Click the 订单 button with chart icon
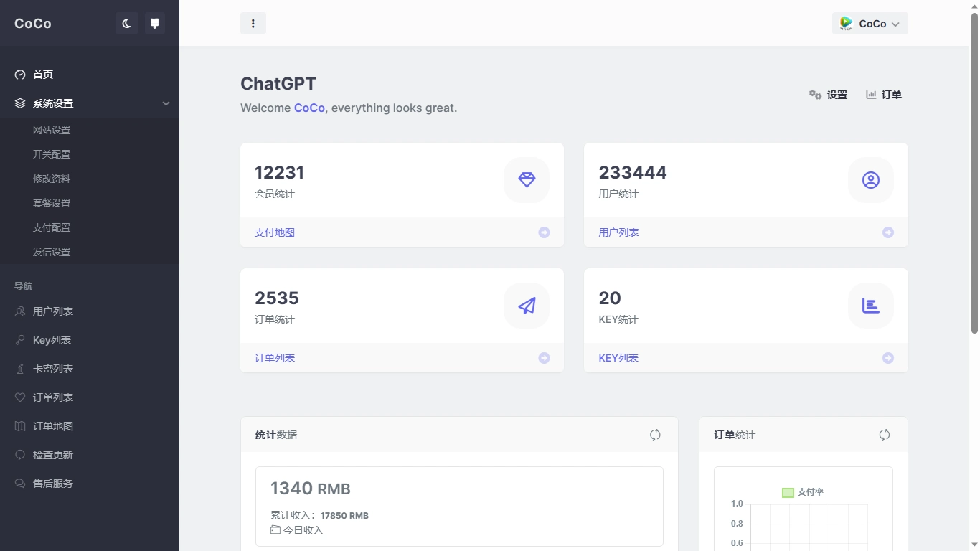This screenshot has height=551, width=980. pyautogui.click(x=884, y=95)
